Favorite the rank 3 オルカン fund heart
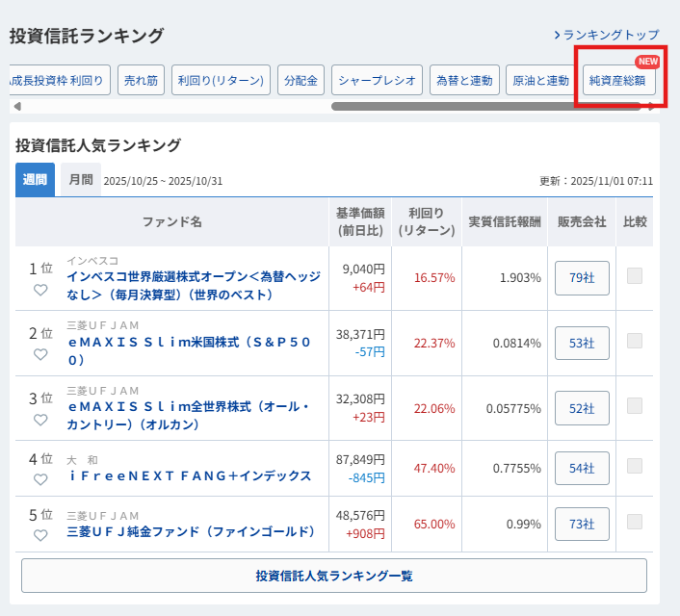 [x=40, y=420]
